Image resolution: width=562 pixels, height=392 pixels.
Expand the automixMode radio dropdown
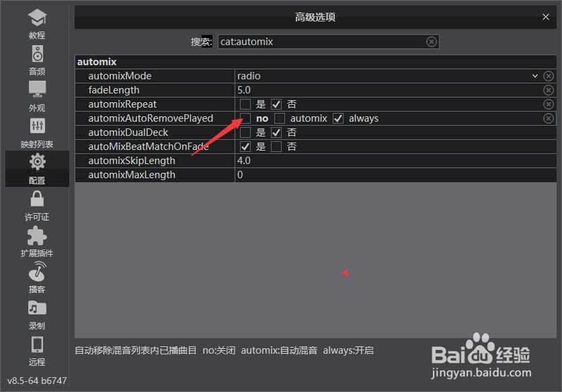534,76
